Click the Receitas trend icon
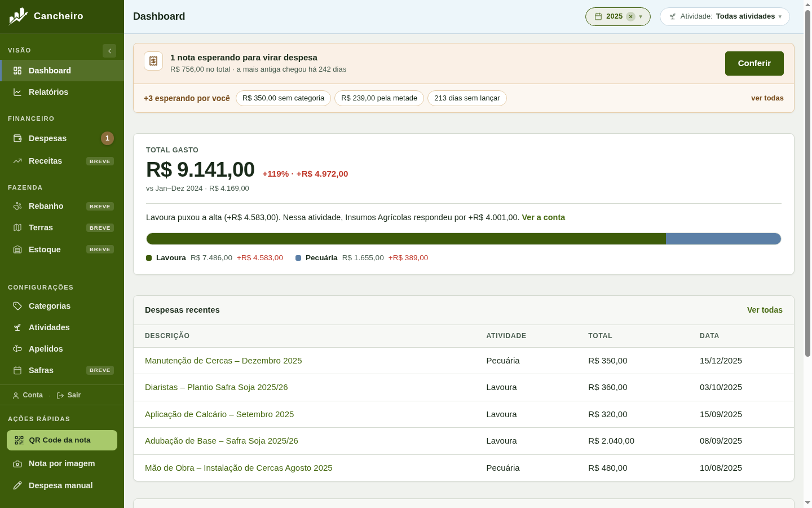812x508 pixels. click(17, 161)
